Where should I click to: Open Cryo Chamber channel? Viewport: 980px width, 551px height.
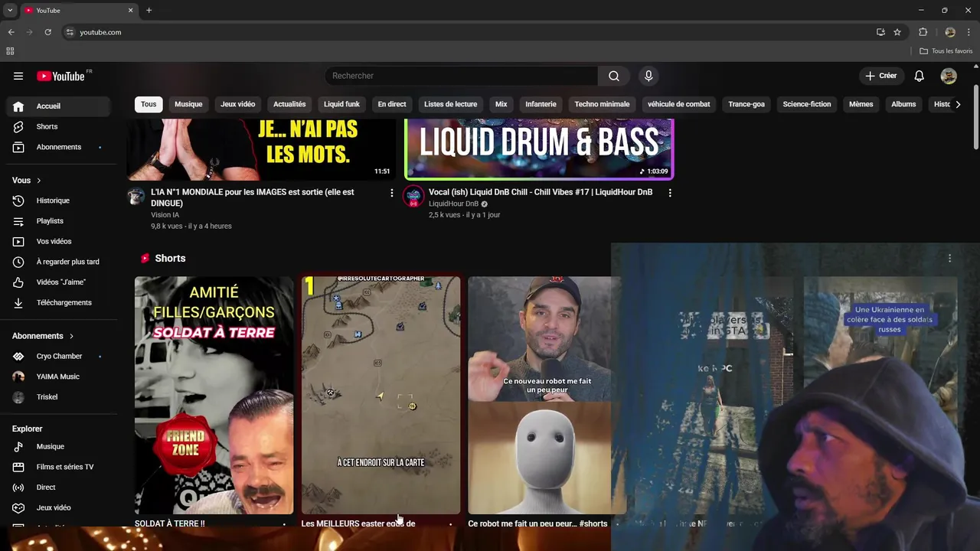(x=58, y=357)
